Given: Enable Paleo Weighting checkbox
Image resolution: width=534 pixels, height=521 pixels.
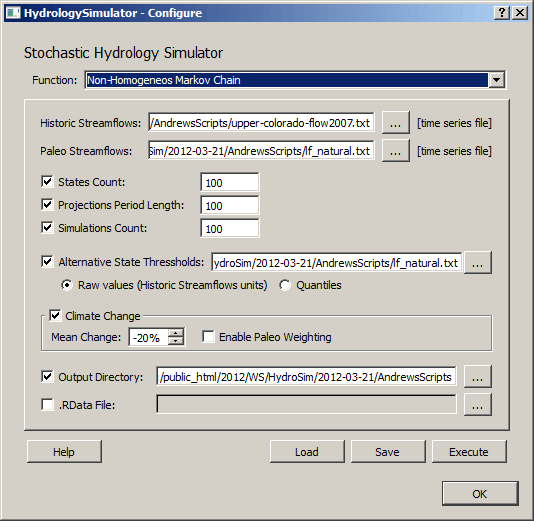Looking at the screenshot, I should [208, 336].
